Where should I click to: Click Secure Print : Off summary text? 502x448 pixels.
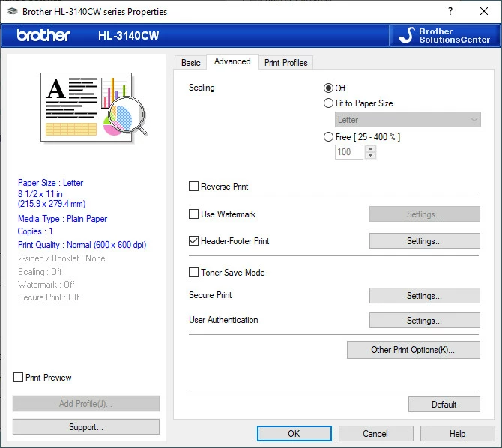(49, 297)
